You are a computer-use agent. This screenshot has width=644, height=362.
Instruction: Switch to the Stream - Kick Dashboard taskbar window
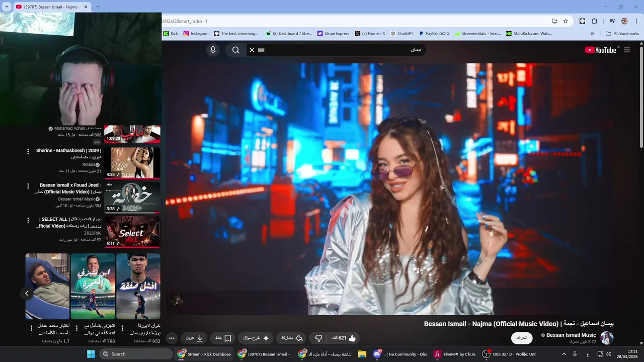pos(204,354)
